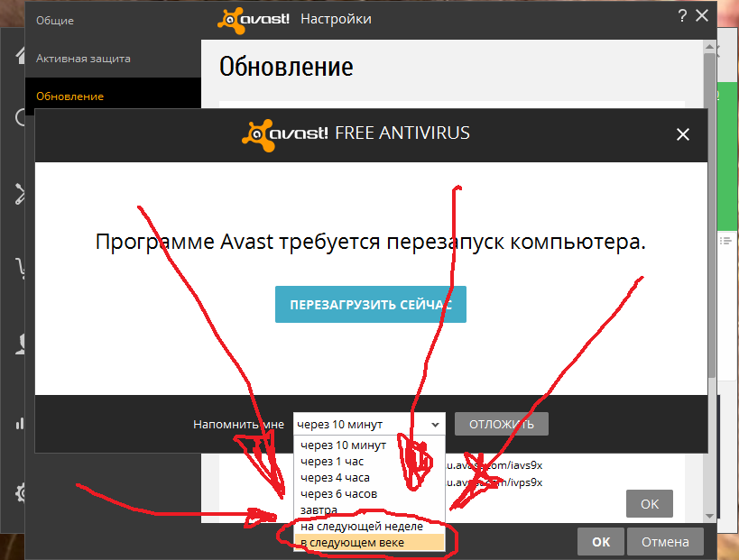Close the Настройки settings window

pyautogui.click(x=703, y=16)
